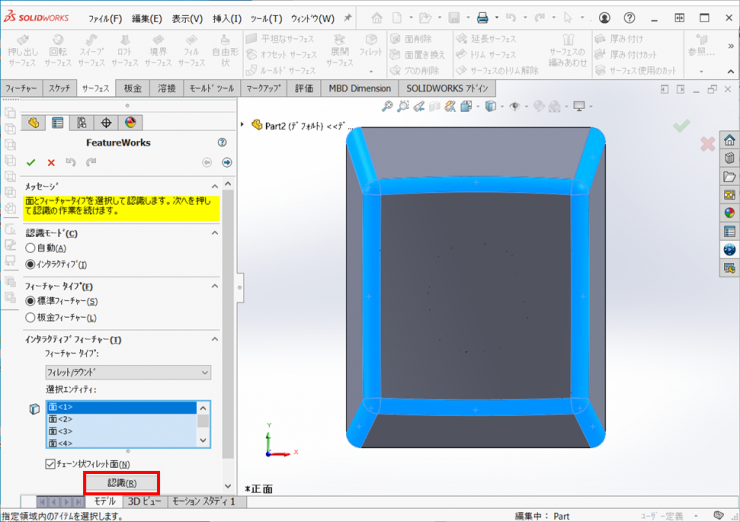Click the Next arrow in FeatureWorks panel
This screenshot has width=740, height=522.
click(x=227, y=162)
